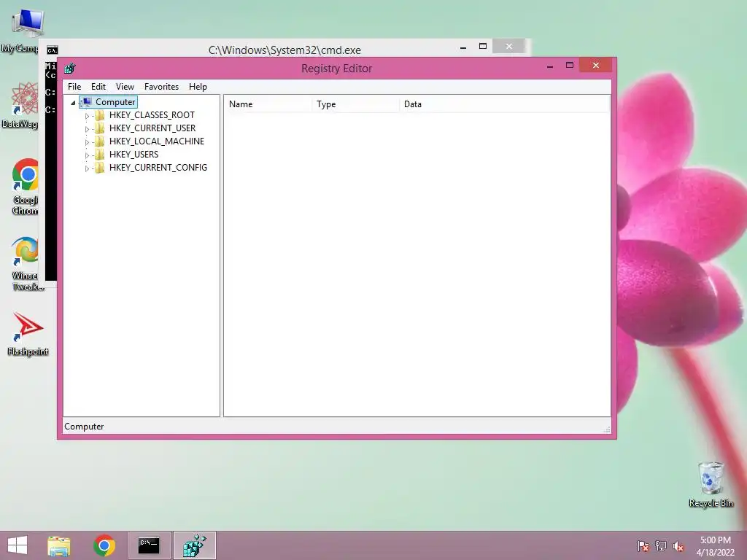Sort by the Data column header
The width and height of the screenshot is (747, 560).
pyautogui.click(x=505, y=104)
